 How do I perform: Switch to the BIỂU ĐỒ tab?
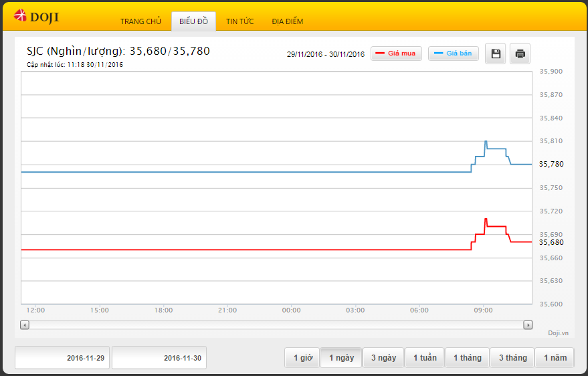pyautogui.click(x=193, y=21)
